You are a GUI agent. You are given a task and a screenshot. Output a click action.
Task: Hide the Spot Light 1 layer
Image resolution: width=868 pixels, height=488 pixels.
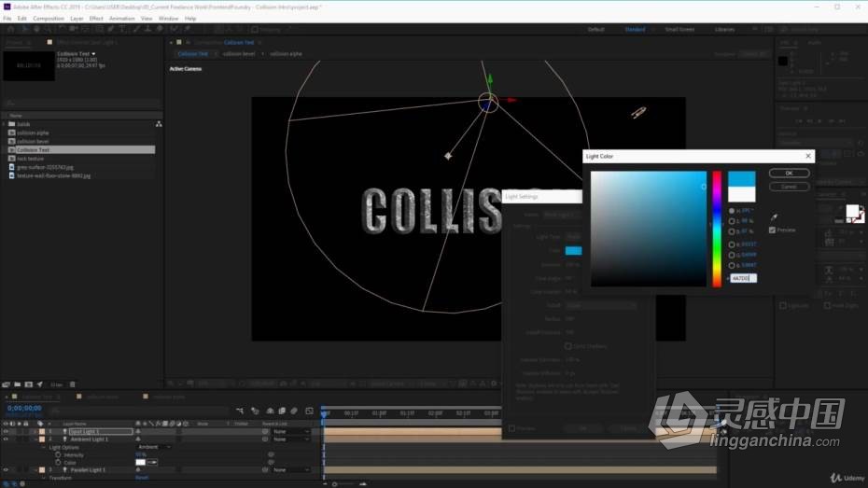6,432
